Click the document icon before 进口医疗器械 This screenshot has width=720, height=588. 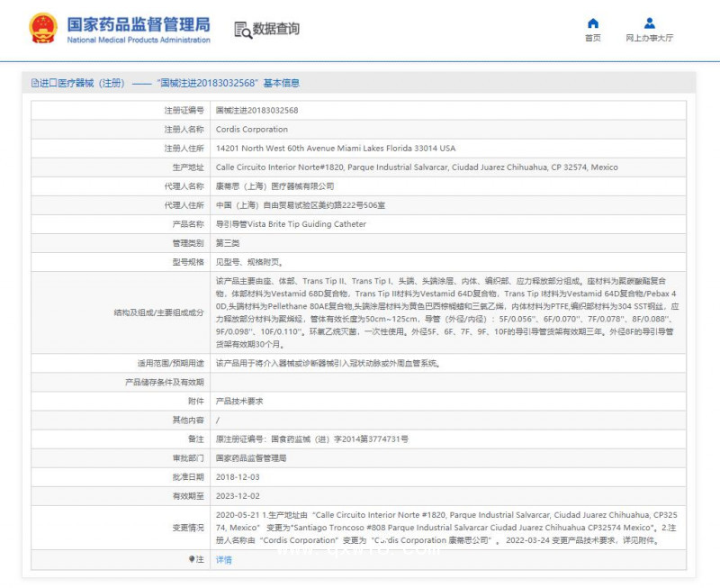tap(35, 83)
